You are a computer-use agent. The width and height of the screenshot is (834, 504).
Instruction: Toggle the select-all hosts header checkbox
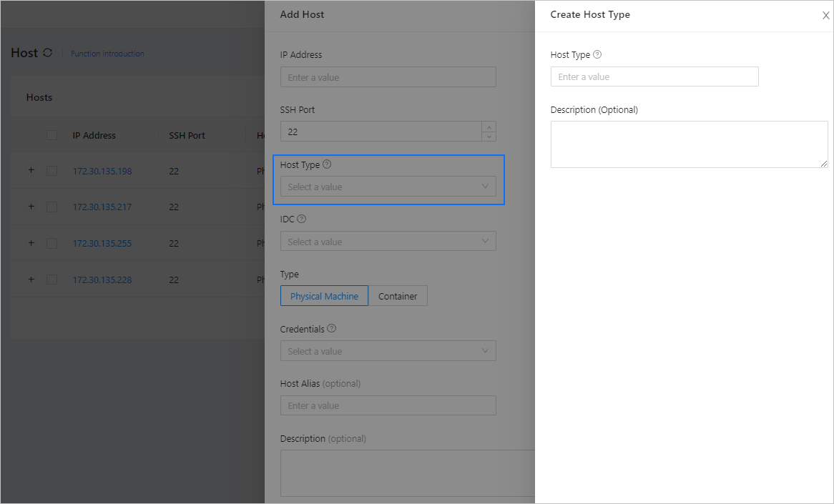pyautogui.click(x=51, y=135)
